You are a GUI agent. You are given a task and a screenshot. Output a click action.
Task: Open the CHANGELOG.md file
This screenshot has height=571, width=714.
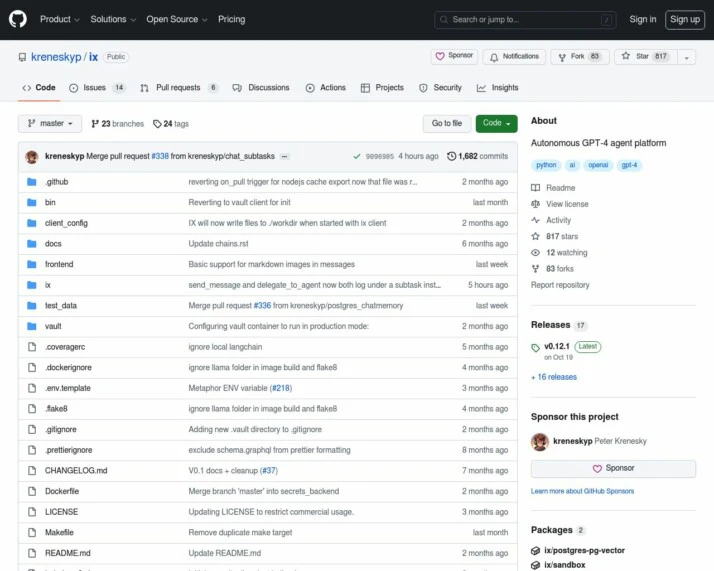tap(76, 471)
